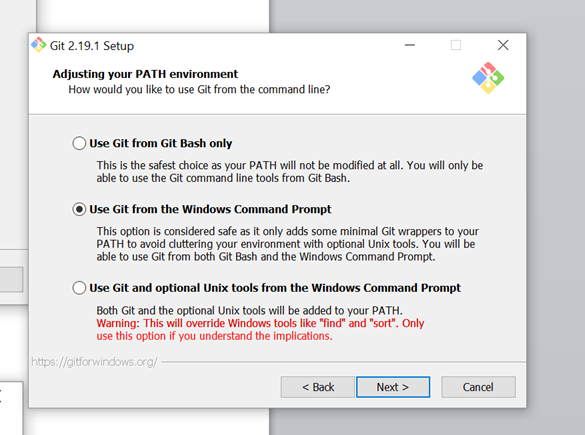The image size is (585, 435).
Task: Click the Git 2.19.1 Setup title text
Action: click(x=92, y=46)
